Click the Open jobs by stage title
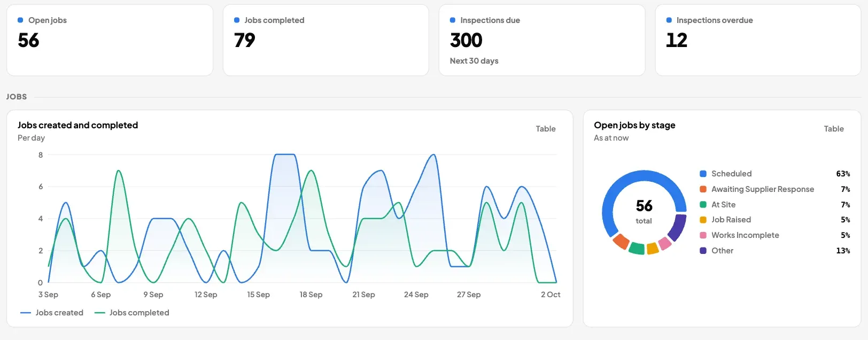This screenshot has height=340, width=868. [634, 125]
